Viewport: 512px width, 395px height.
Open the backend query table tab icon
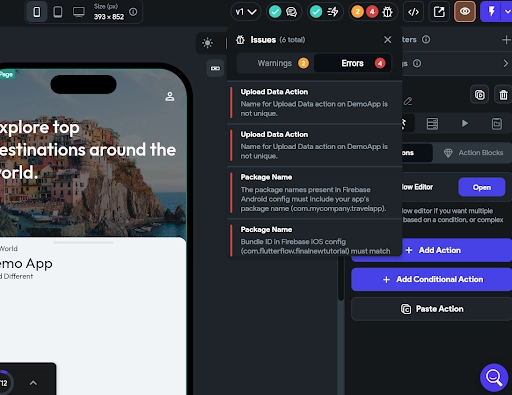click(432, 124)
